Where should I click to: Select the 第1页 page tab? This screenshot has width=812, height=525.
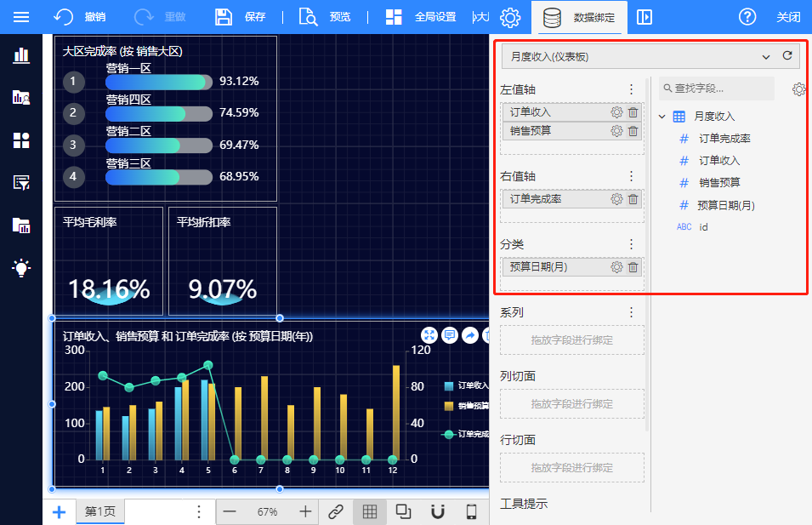[x=99, y=511]
